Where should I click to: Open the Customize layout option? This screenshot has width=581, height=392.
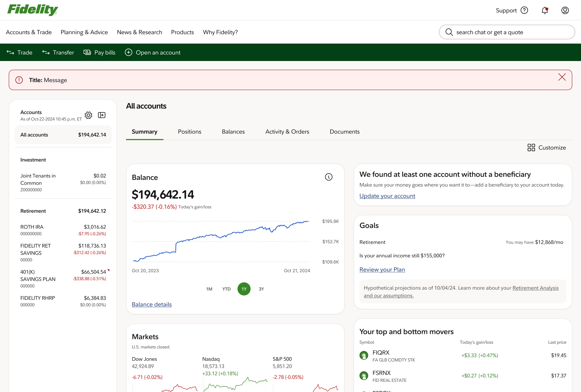coord(546,147)
